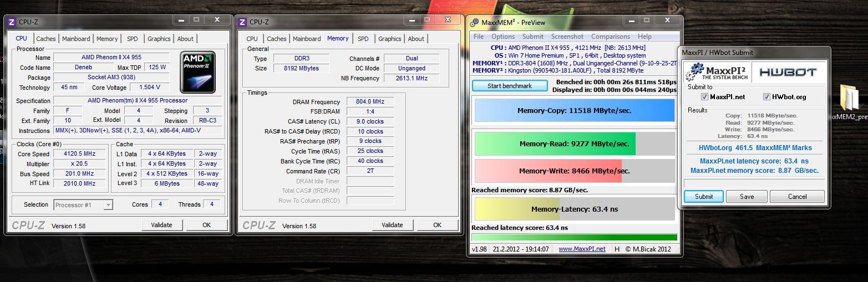868x282 pixels.
Task: Click Validate in the CPU-Z Memory window
Action: tap(392, 225)
